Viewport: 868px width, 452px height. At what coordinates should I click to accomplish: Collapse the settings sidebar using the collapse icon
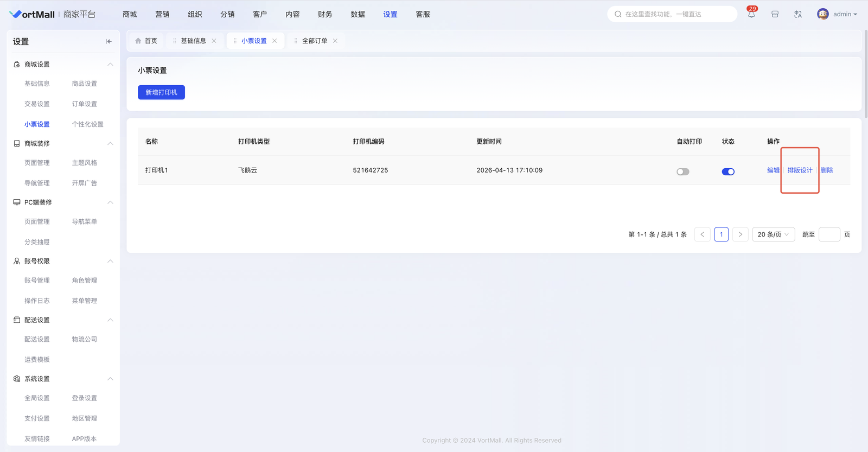[108, 41]
